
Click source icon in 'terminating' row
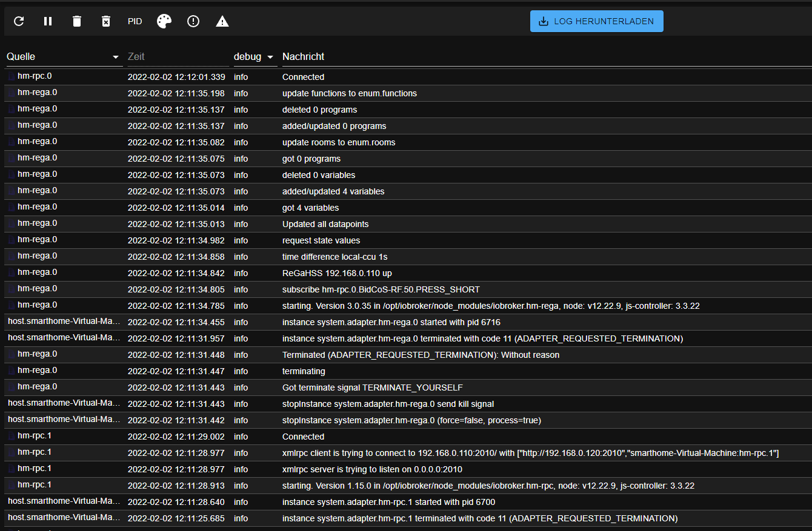(x=12, y=371)
